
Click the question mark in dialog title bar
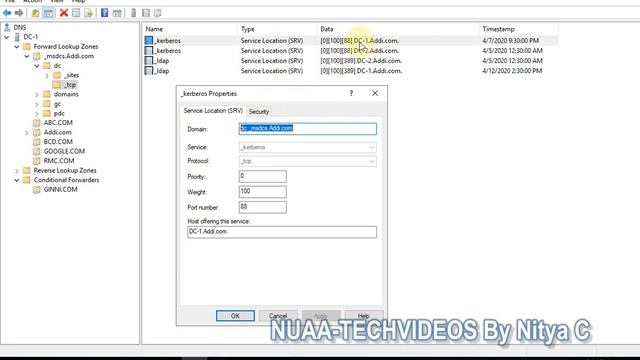pyautogui.click(x=351, y=93)
